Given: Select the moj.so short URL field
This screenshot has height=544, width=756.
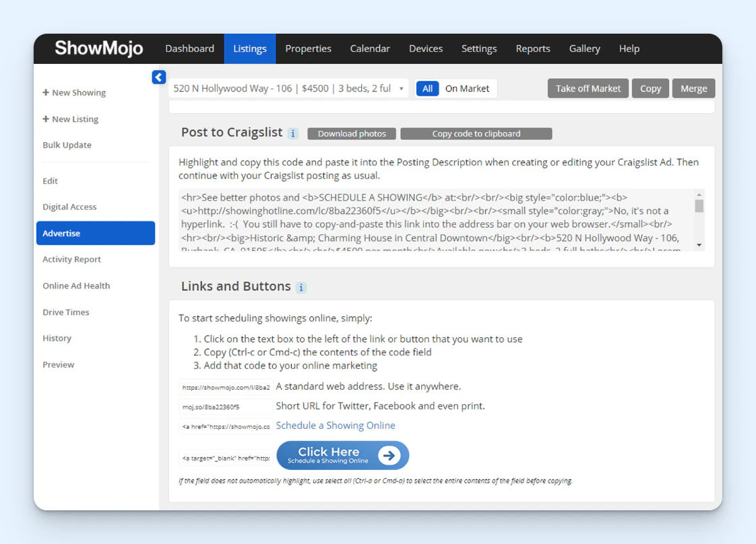Looking at the screenshot, I should (226, 407).
